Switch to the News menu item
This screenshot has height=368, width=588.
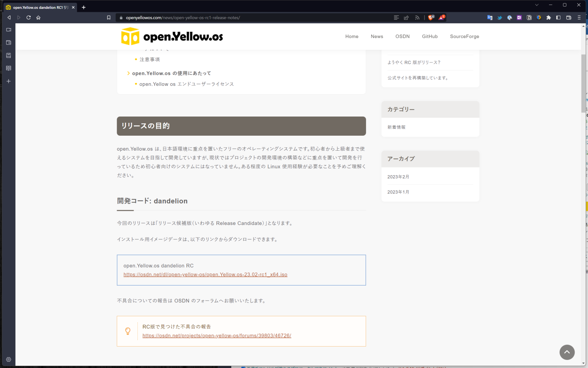[x=377, y=36]
